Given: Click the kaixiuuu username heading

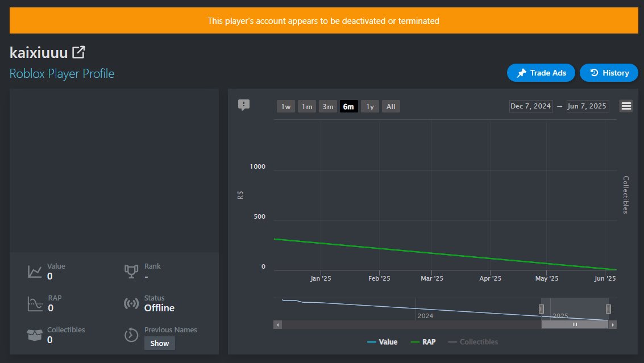Looking at the screenshot, I should pyautogui.click(x=39, y=53).
